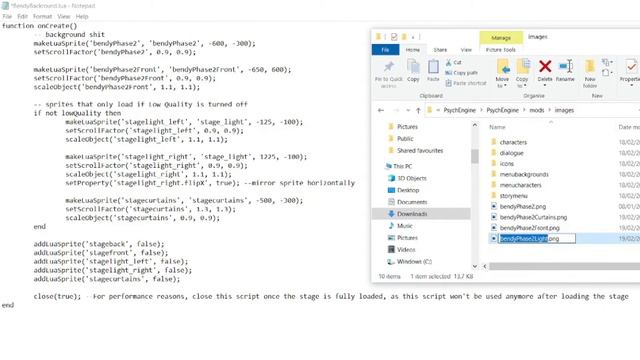The width and height of the screenshot is (640, 360).
Task: Click the Back navigation arrow
Action: click(381, 110)
